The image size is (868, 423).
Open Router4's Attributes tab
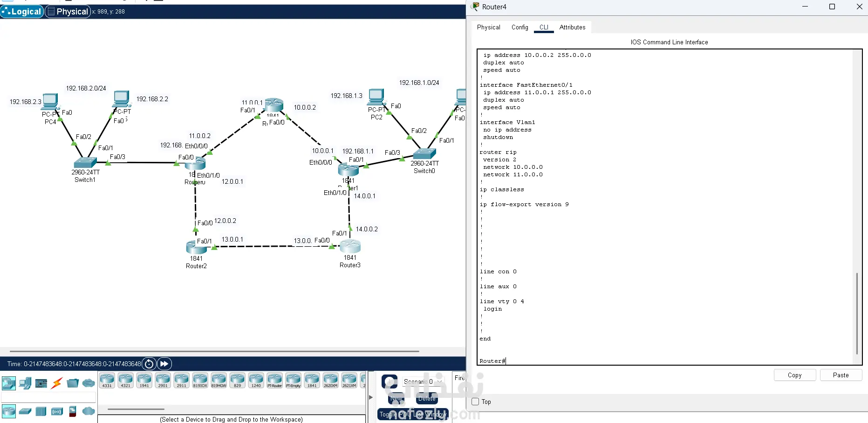click(573, 28)
